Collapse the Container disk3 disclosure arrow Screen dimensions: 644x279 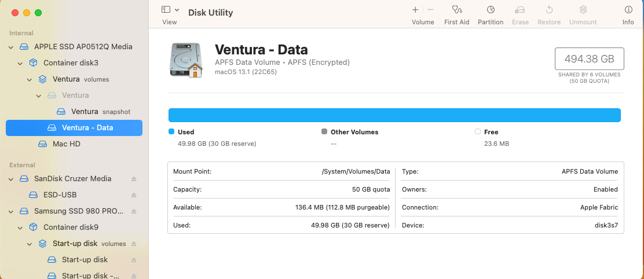20,63
